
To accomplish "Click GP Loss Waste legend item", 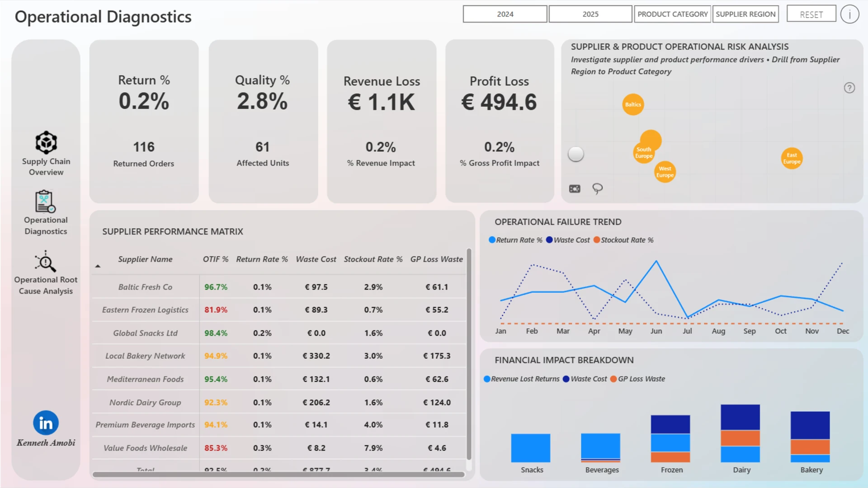I will pyautogui.click(x=637, y=379).
